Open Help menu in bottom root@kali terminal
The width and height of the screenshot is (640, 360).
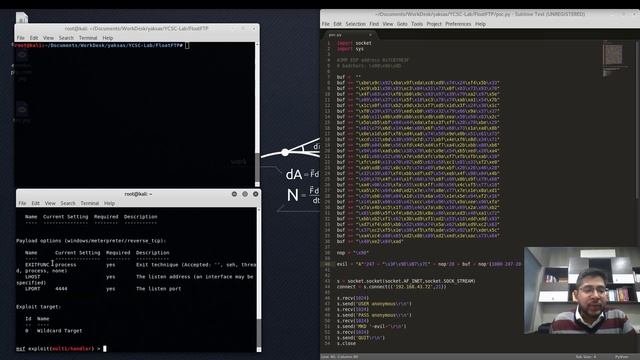point(109,203)
